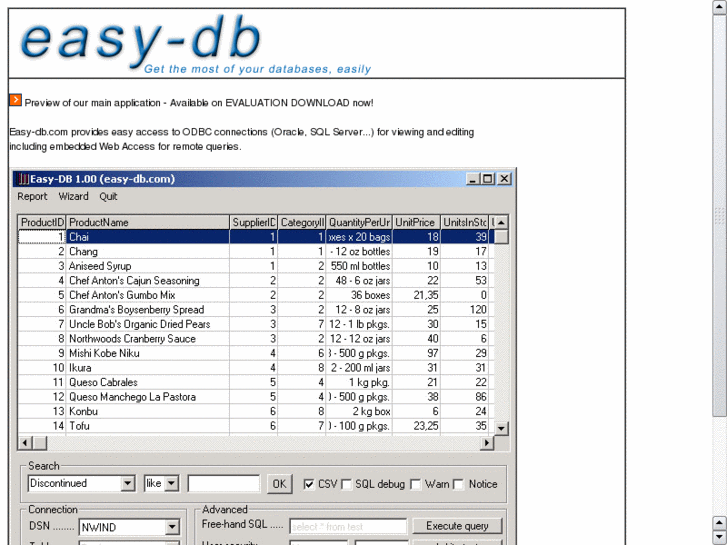Select the Chang product name cell
Screen dimensions: 727x545
[148, 252]
